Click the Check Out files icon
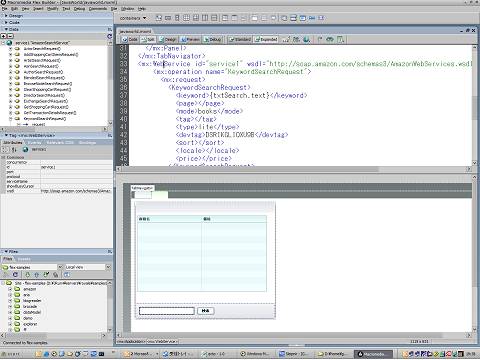The width and height of the screenshot is (480, 360). (46, 275)
